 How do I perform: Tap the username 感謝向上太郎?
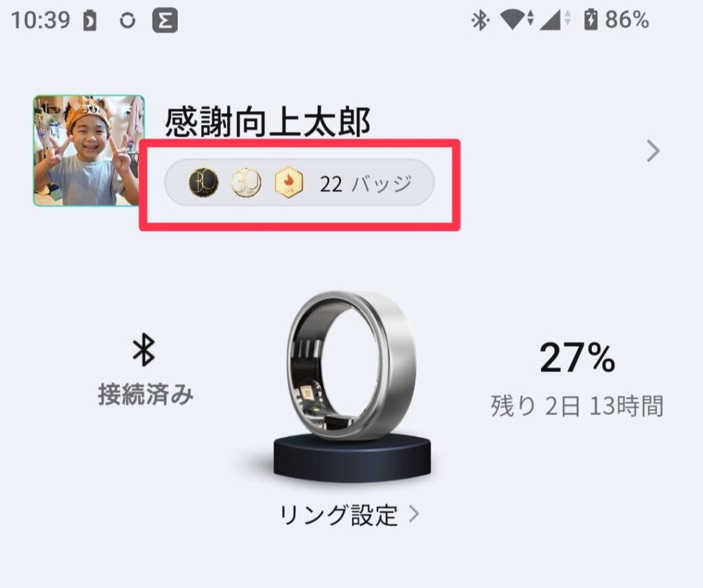(268, 122)
